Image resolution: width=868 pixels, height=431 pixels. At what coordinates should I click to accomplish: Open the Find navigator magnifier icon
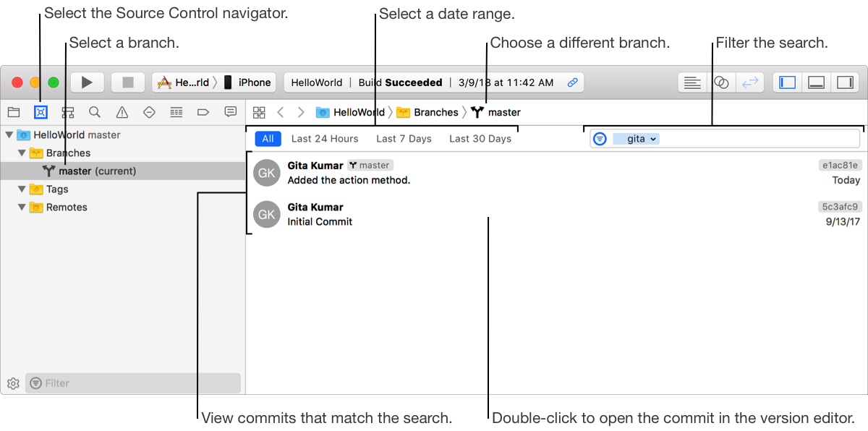click(95, 112)
